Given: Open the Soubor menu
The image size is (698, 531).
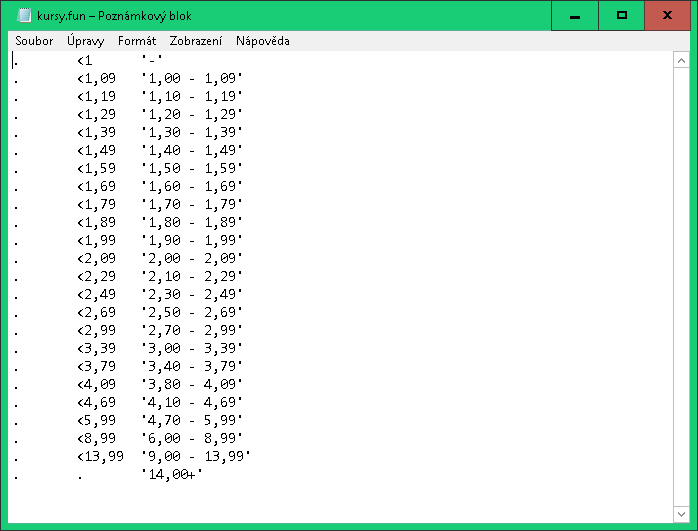Looking at the screenshot, I should (34, 41).
